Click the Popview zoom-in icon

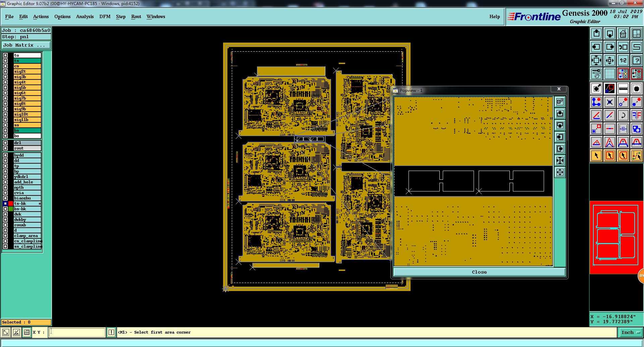click(560, 161)
